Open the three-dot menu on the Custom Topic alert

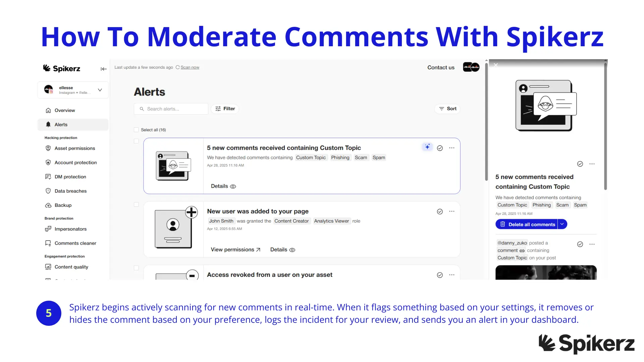(452, 147)
